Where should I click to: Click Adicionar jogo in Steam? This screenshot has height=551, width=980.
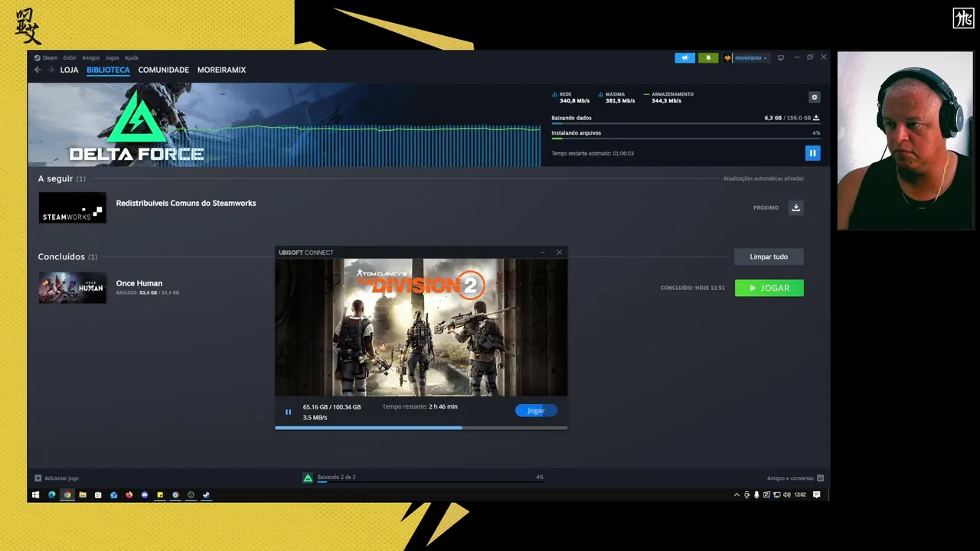coord(57,478)
